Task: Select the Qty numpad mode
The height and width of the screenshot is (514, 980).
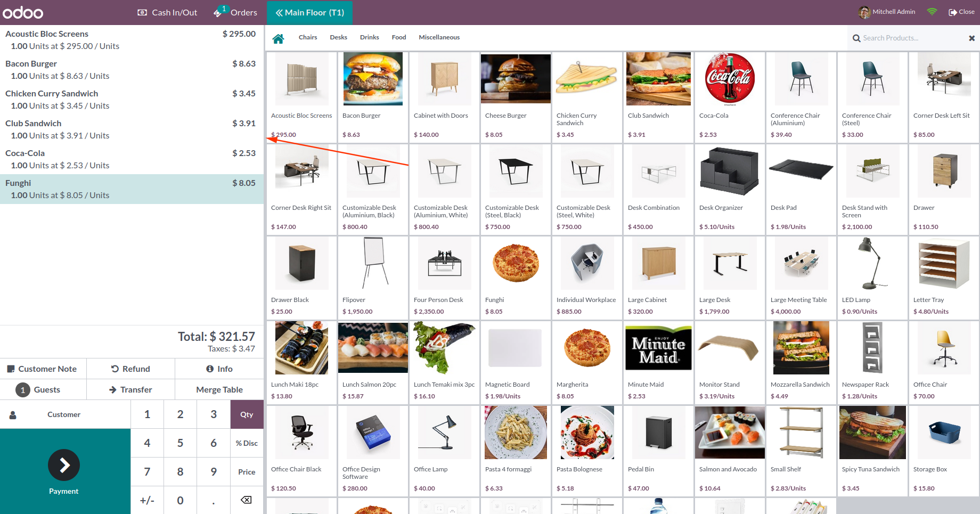Action: [x=247, y=414]
